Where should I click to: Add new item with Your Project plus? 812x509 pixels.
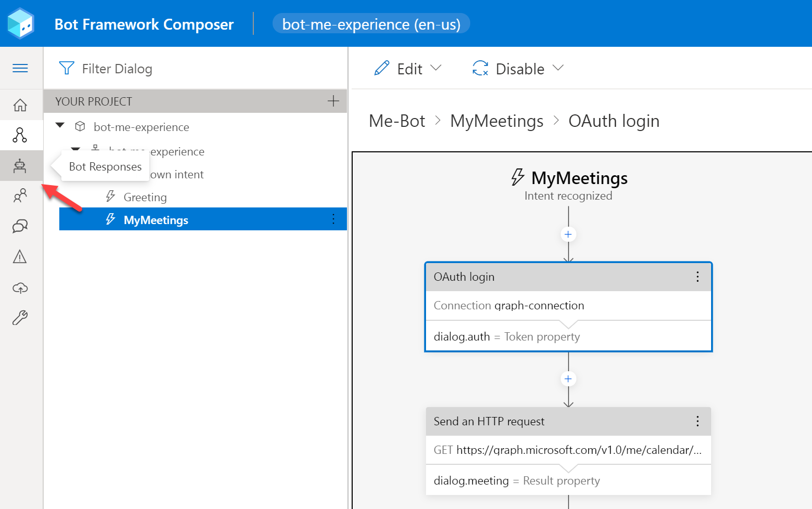333,101
